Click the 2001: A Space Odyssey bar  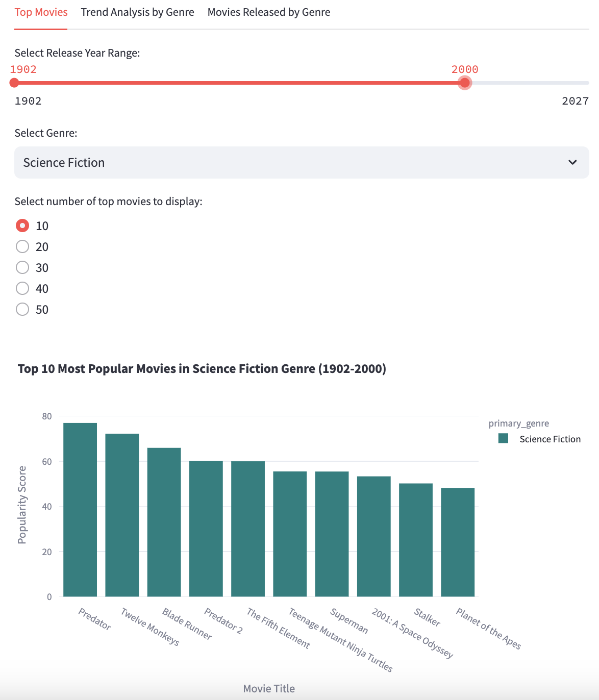tap(375, 536)
